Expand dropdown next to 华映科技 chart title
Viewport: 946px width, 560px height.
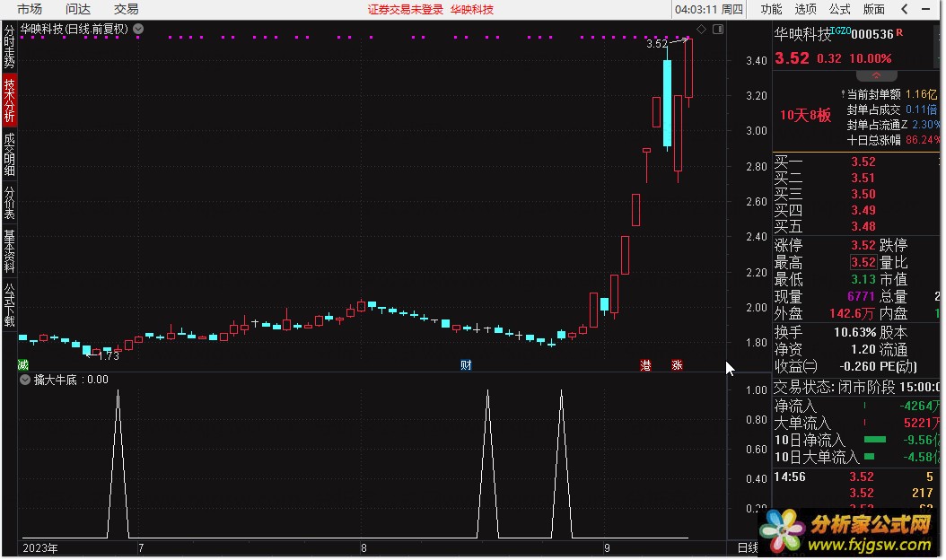[138, 29]
